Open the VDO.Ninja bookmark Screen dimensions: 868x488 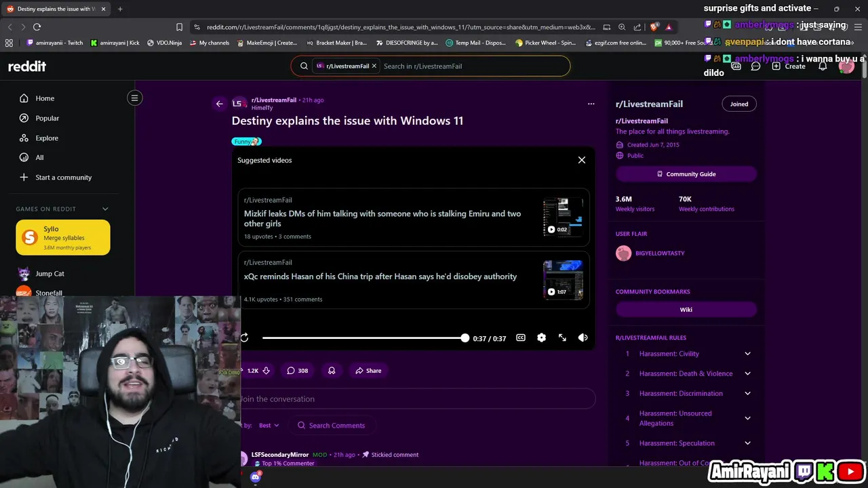[x=165, y=43]
